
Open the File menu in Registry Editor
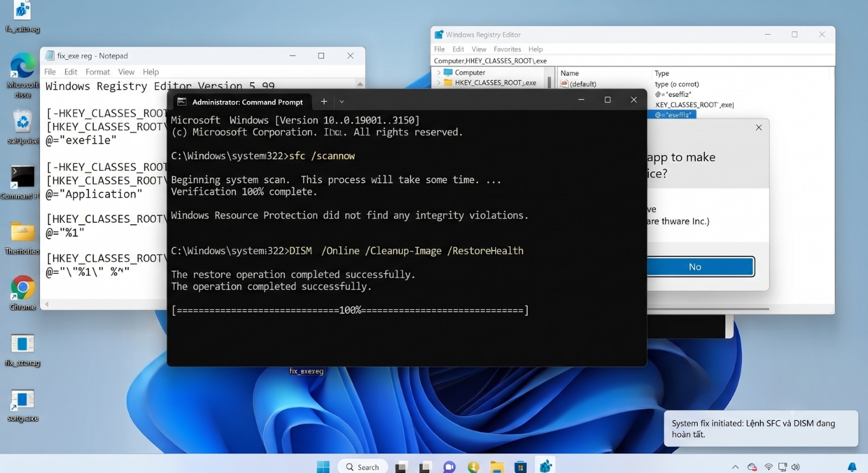(x=439, y=49)
